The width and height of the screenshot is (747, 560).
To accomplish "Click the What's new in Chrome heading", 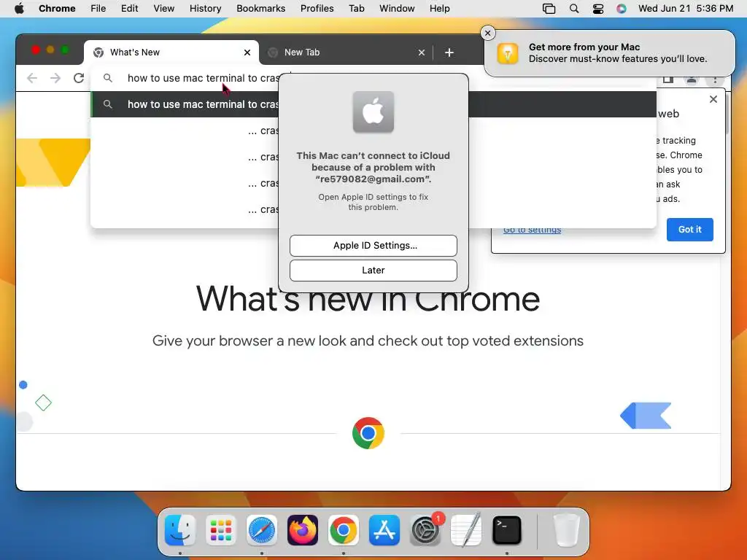I will pos(368,299).
